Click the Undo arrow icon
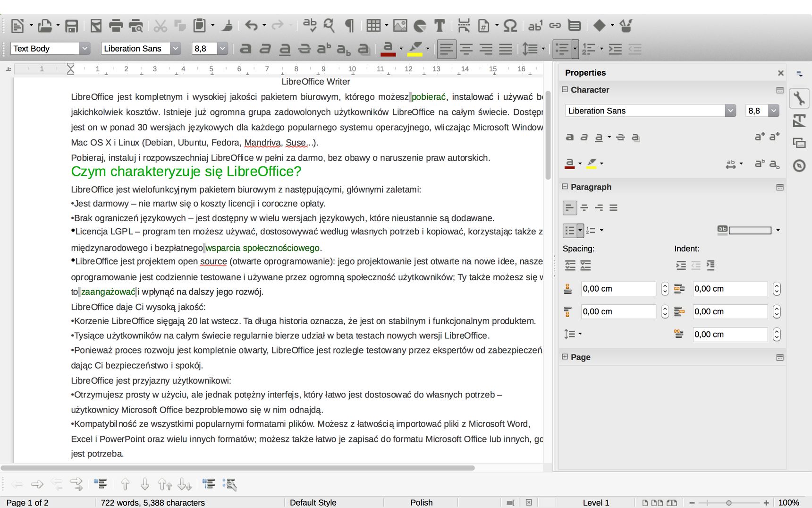Viewport: 812px width, 508px height. tap(251, 26)
